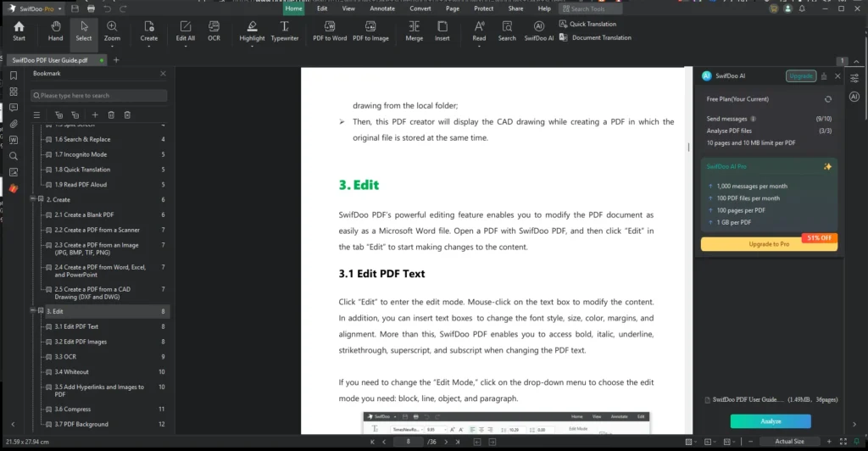Open Edit All mode
This screenshot has width=868, height=451.
[x=186, y=31]
